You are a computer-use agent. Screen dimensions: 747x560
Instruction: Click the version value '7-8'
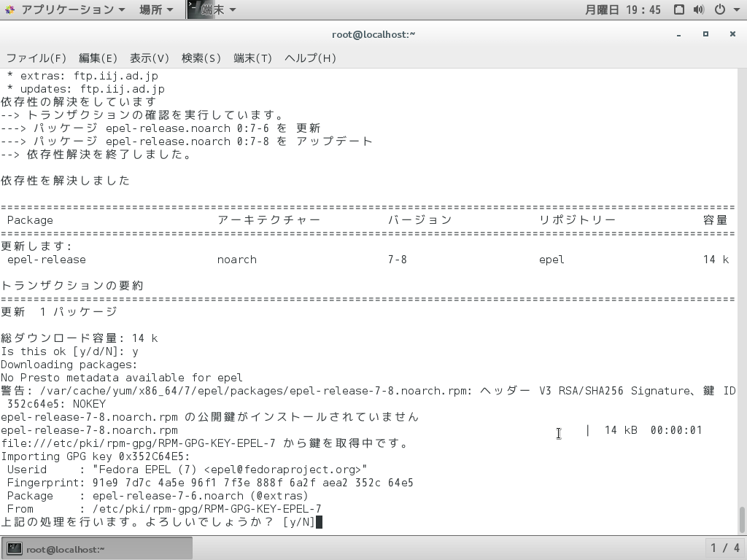(x=398, y=260)
